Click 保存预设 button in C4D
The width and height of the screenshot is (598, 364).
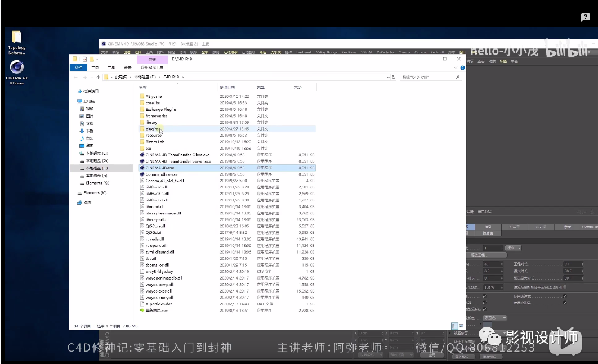click(x=490, y=357)
